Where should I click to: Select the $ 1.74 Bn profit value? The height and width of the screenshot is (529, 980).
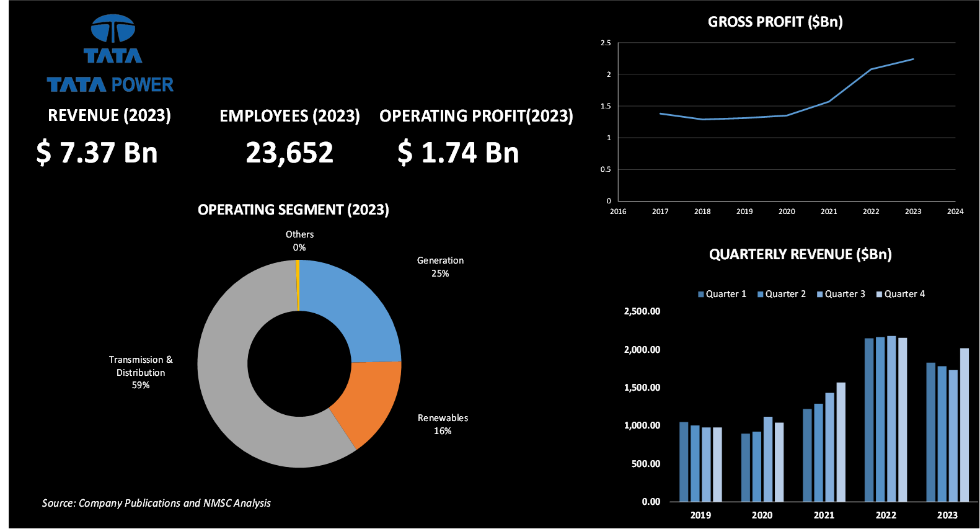[458, 153]
